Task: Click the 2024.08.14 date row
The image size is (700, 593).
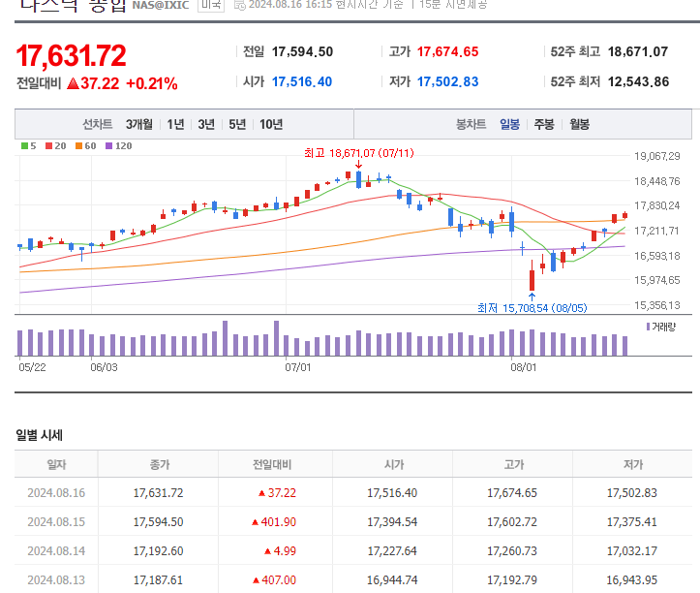Action: 353,551
